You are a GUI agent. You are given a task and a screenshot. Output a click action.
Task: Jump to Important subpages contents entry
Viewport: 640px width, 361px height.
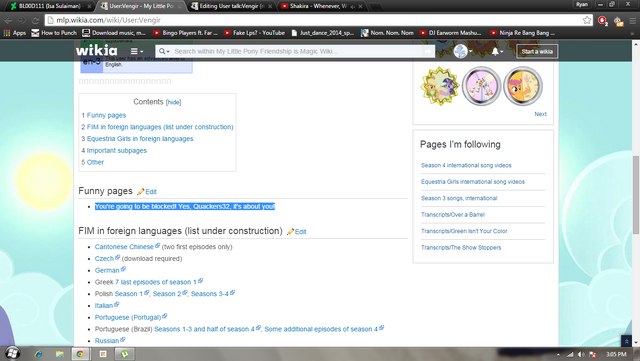click(x=116, y=150)
